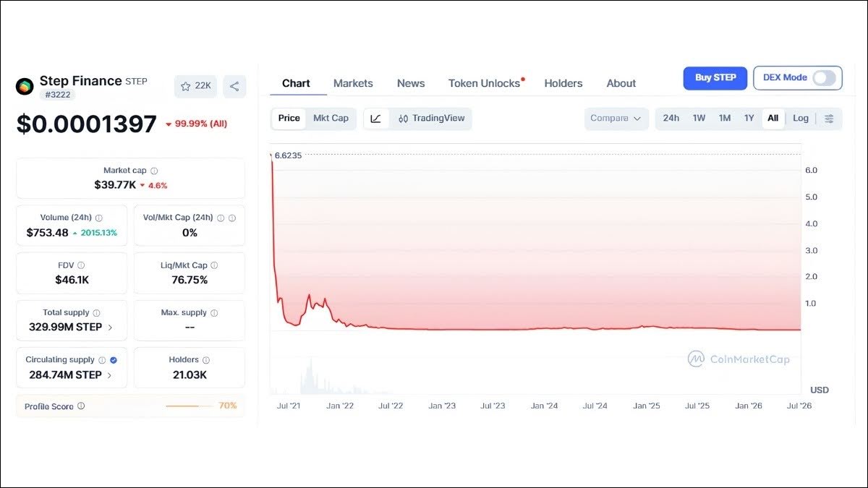
Task: Set chart range to 24h
Action: pyautogui.click(x=671, y=119)
